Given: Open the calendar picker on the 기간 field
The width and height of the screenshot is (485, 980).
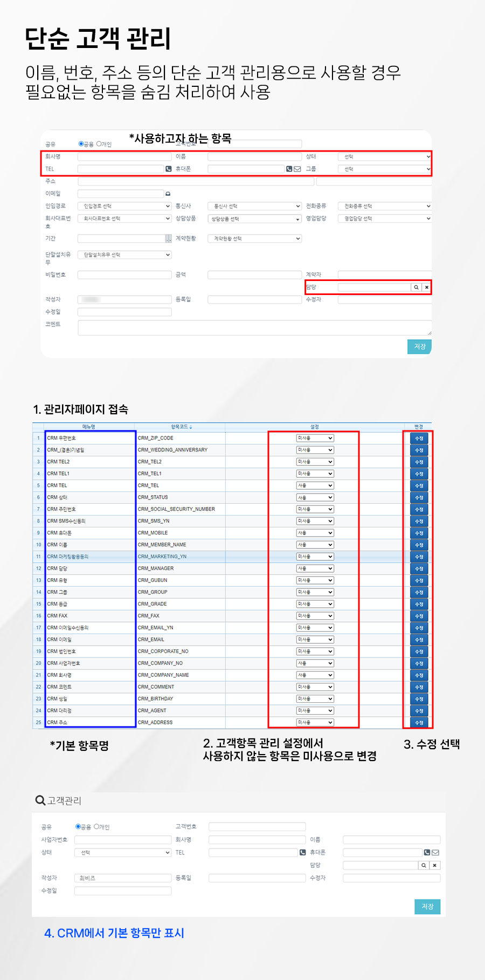Looking at the screenshot, I should pyautogui.click(x=169, y=239).
